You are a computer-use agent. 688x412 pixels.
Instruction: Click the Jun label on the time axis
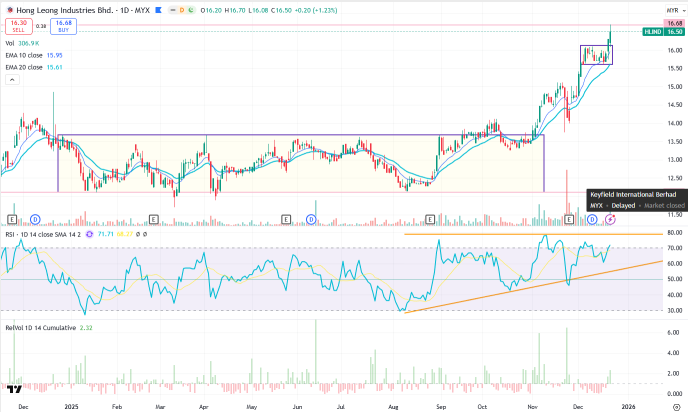(x=297, y=407)
